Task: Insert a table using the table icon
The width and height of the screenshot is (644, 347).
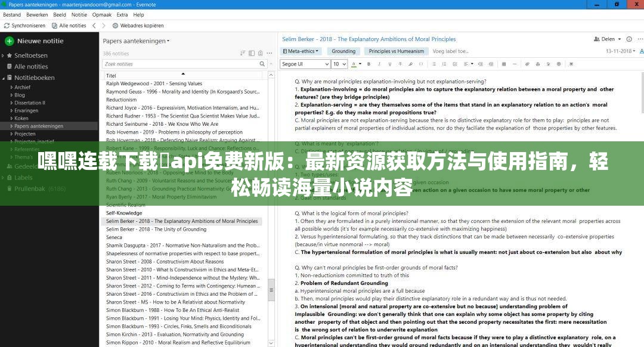Action: pyautogui.click(x=503, y=64)
